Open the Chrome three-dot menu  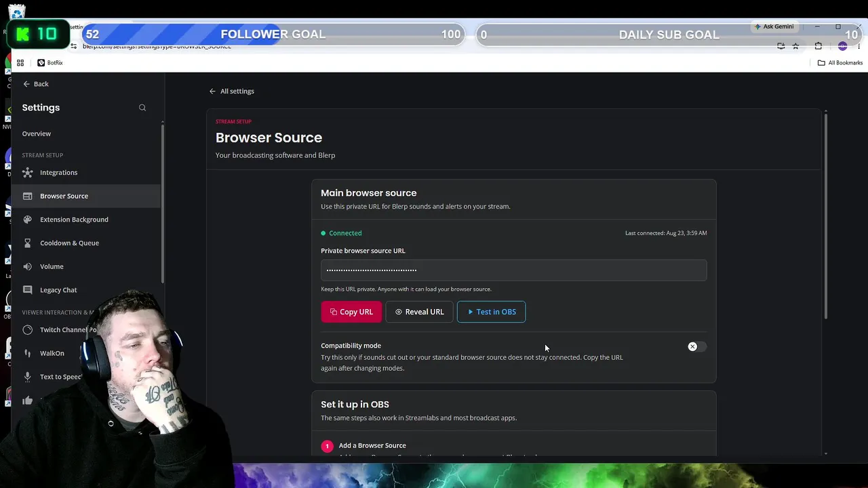(858, 46)
